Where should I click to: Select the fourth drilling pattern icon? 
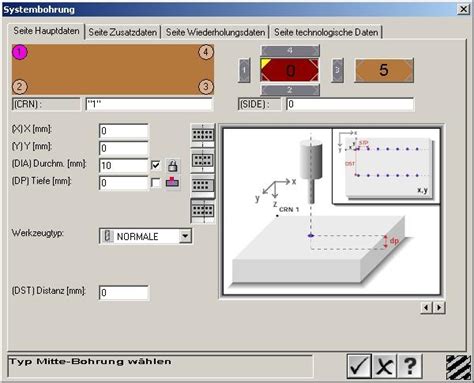click(203, 211)
